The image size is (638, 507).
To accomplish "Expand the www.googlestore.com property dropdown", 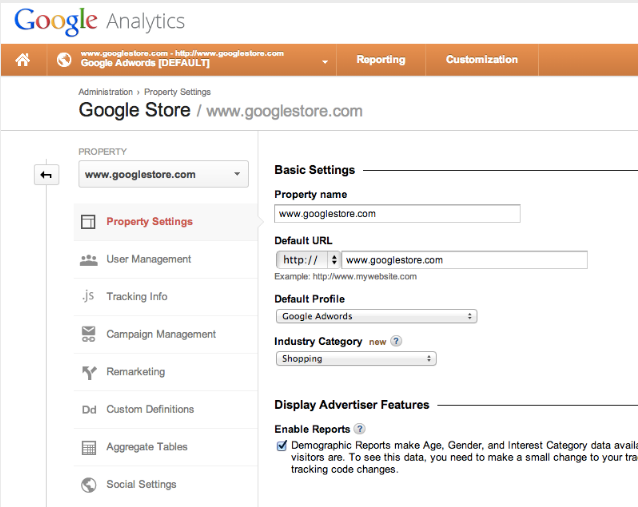I will tap(163, 175).
